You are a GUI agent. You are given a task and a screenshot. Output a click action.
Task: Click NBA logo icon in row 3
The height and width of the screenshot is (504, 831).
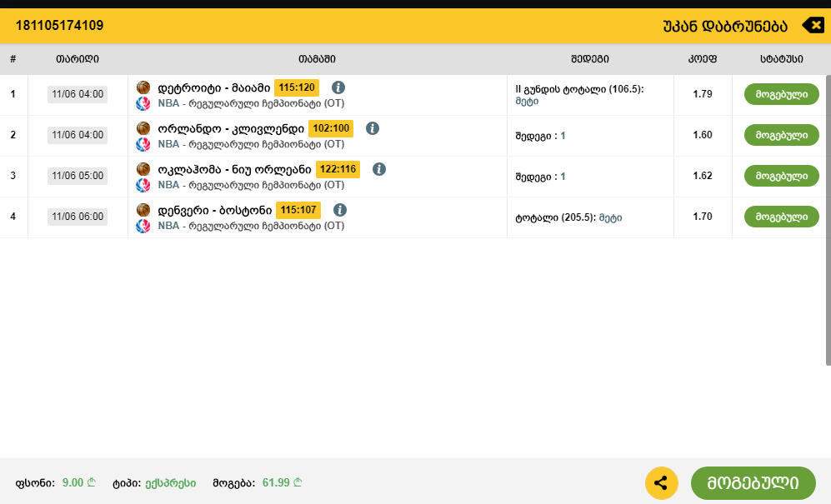[143, 185]
